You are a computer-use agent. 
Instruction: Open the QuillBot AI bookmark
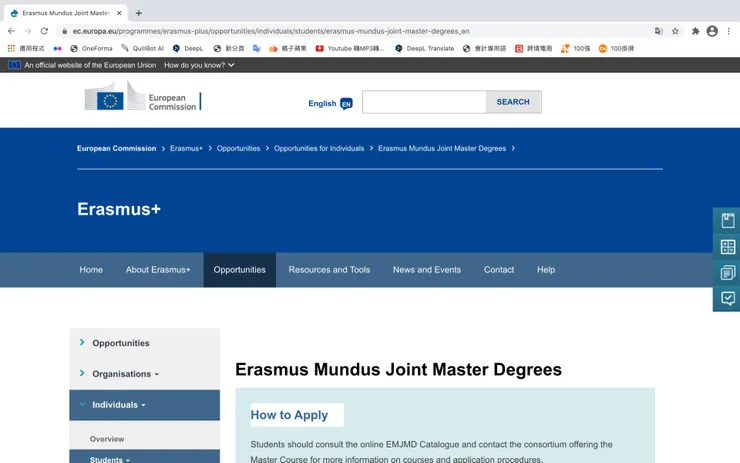(x=142, y=48)
